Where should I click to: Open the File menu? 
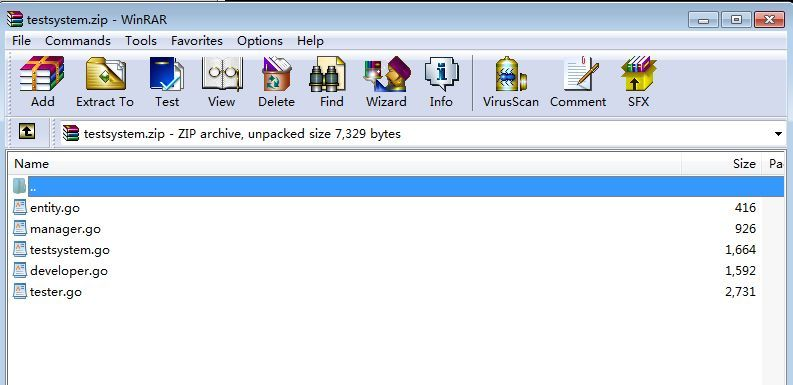coord(21,41)
